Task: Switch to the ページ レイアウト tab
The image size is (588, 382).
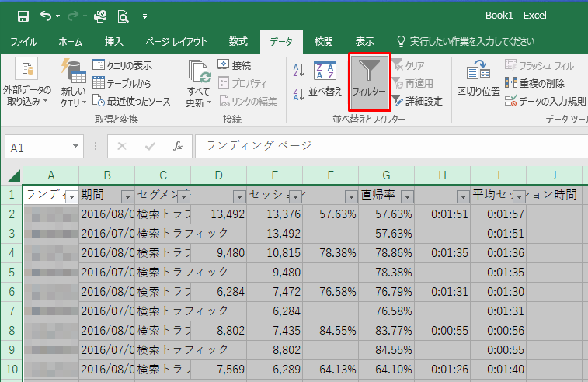Action: click(x=176, y=42)
